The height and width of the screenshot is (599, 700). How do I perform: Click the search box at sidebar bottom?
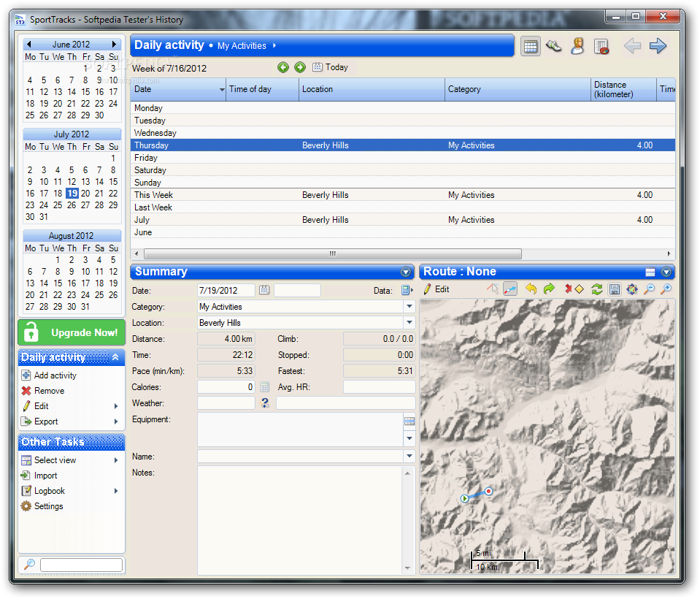(81, 565)
